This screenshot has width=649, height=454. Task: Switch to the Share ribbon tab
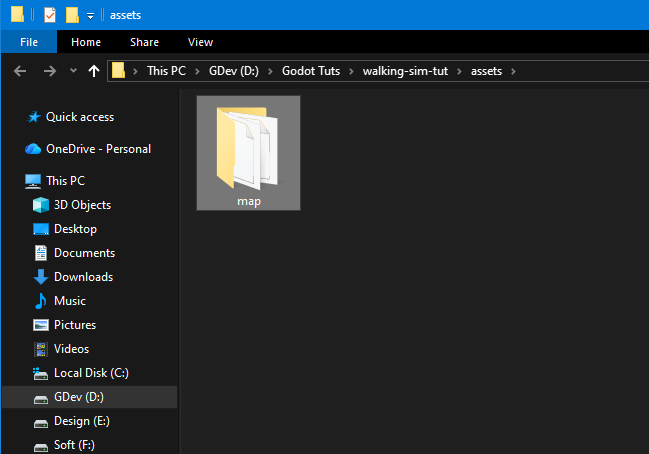pyautogui.click(x=144, y=42)
